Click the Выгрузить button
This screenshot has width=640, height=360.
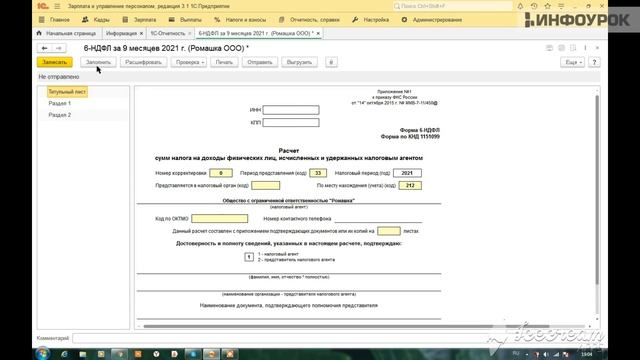pyautogui.click(x=299, y=62)
